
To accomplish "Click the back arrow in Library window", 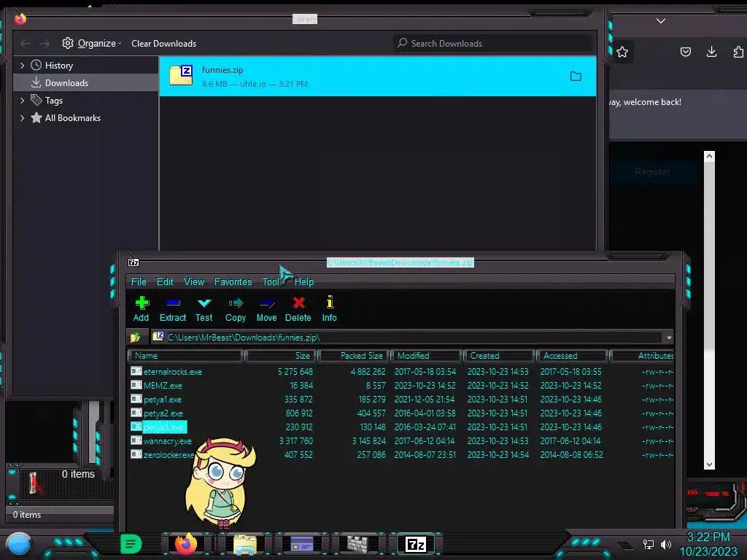I will 26,43.
